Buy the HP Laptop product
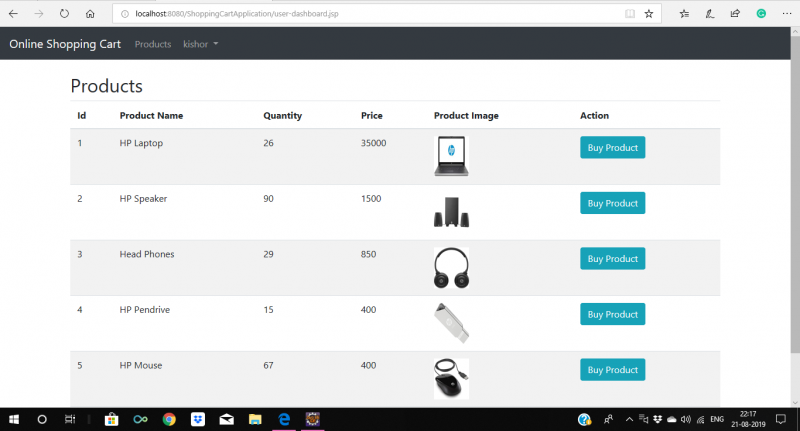Viewport: 800px width, 431px height. (612, 147)
